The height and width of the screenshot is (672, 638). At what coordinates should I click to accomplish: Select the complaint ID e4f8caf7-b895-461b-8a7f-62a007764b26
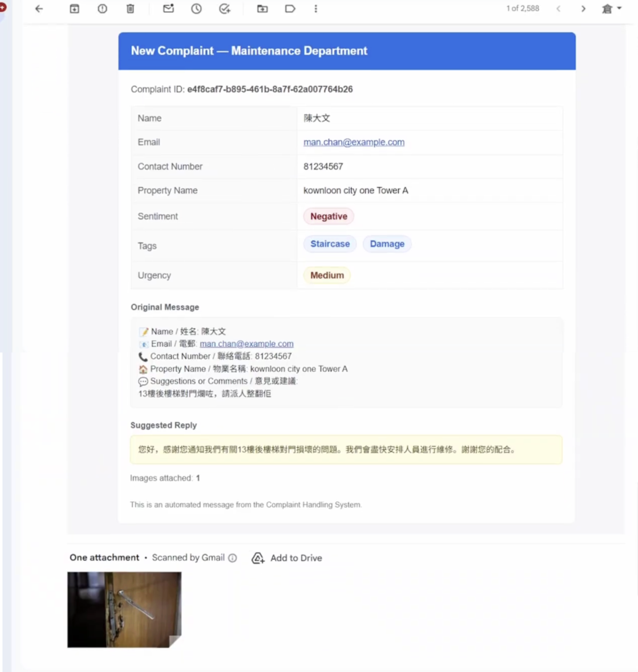tap(270, 89)
